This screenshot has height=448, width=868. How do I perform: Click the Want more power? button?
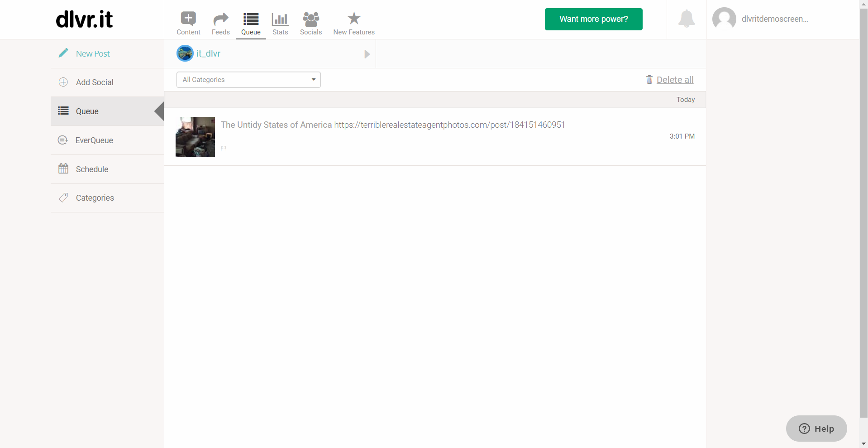coord(593,19)
